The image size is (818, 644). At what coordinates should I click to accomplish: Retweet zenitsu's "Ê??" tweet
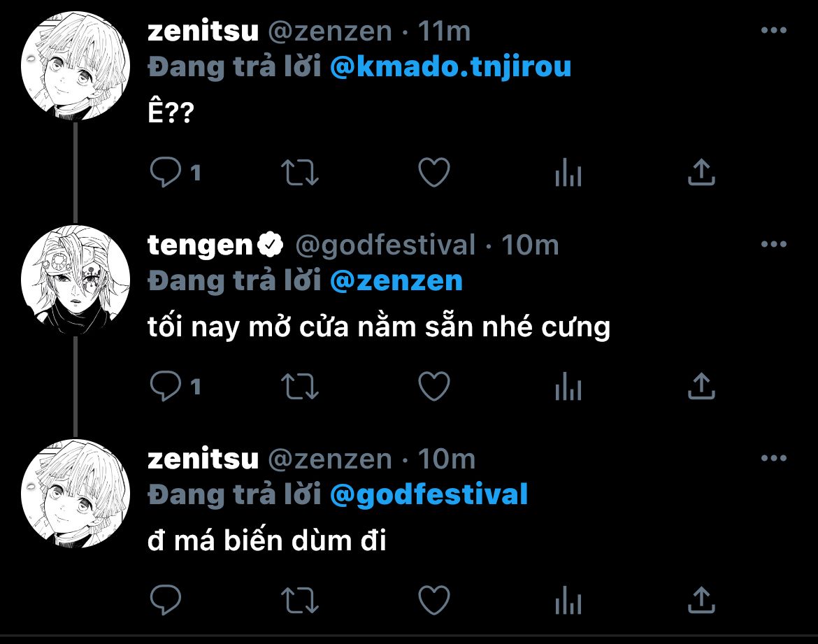click(x=300, y=173)
